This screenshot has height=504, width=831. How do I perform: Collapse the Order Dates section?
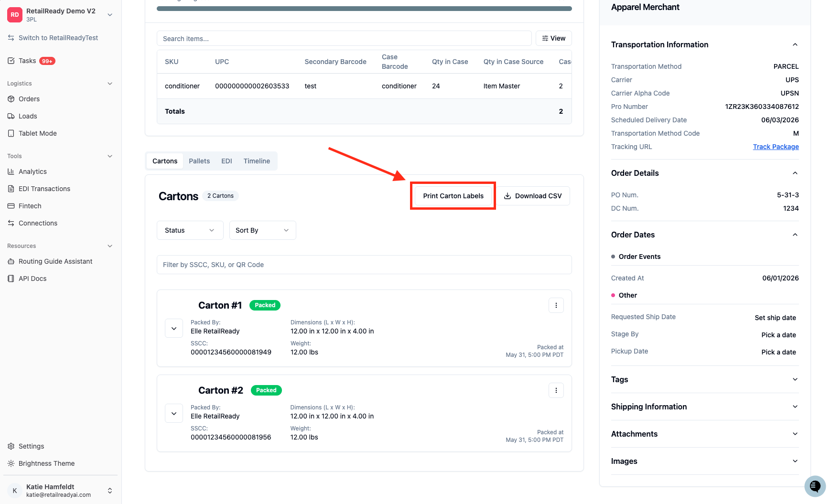795,235
